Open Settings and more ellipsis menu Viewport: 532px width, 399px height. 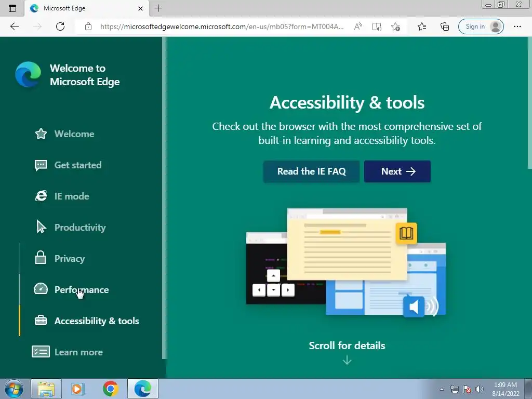(x=517, y=26)
